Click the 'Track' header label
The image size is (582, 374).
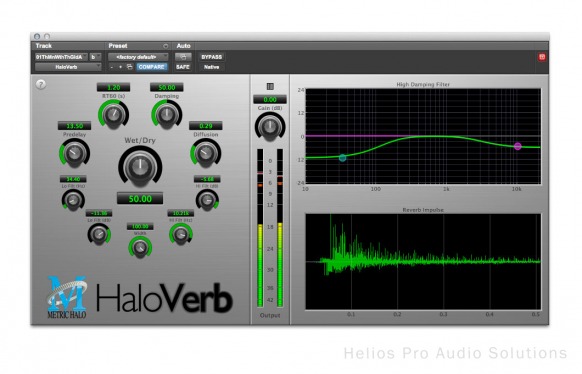[x=43, y=46]
